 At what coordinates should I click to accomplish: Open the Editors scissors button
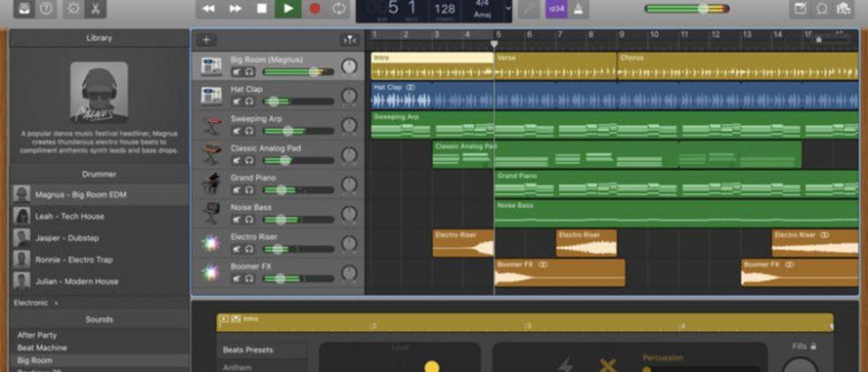(95, 8)
